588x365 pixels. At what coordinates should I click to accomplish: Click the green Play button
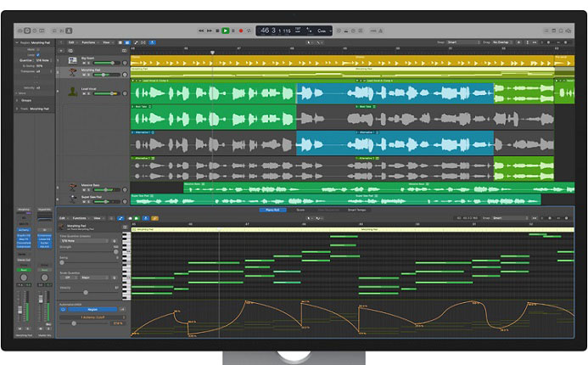226,31
